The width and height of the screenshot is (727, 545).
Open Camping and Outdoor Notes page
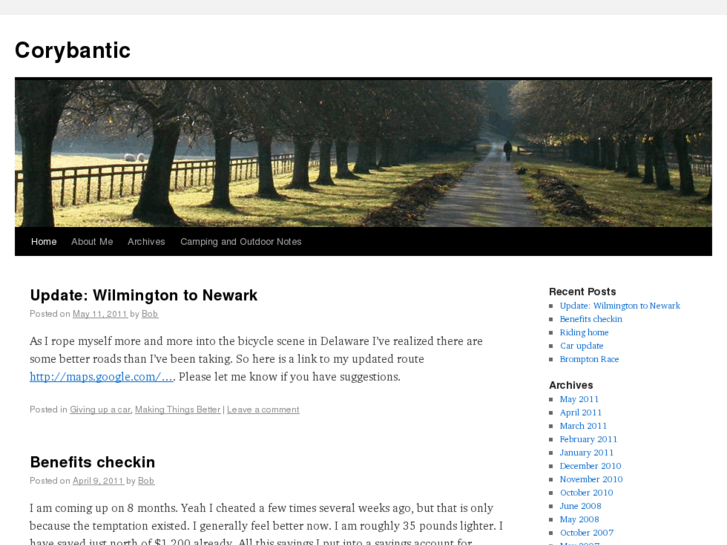pyautogui.click(x=241, y=242)
